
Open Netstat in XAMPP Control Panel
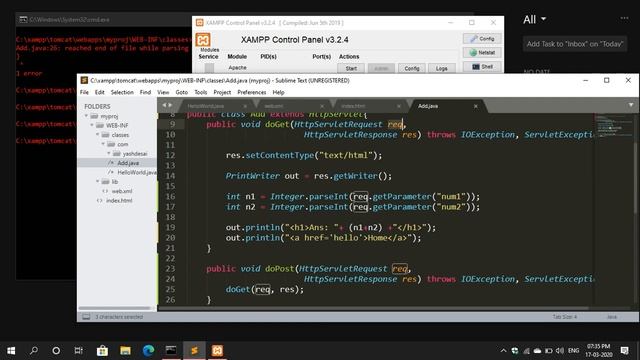pyautogui.click(x=482, y=53)
